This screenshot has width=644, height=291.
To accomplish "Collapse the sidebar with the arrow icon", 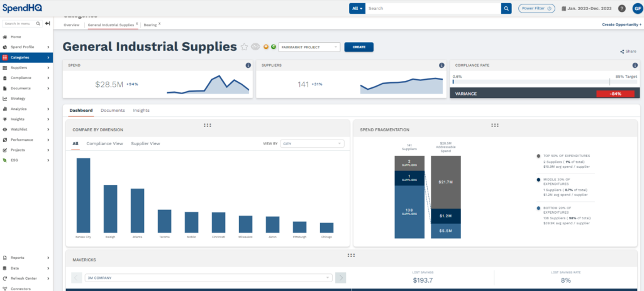I will coord(48,23).
